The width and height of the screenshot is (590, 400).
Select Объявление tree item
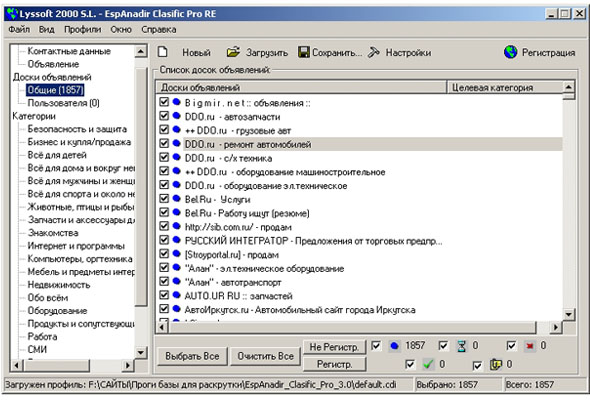53,64
